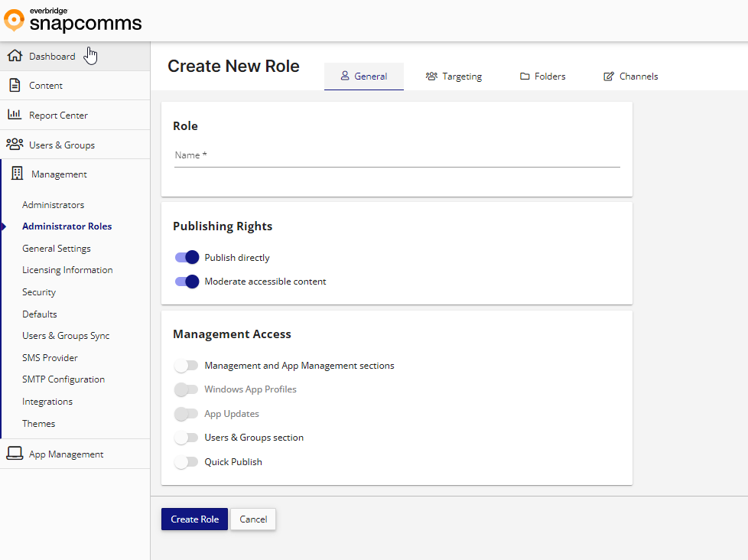Viewport: 748px width, 560px height.
Task: Expand the App Management section
Action: (75, 454)
